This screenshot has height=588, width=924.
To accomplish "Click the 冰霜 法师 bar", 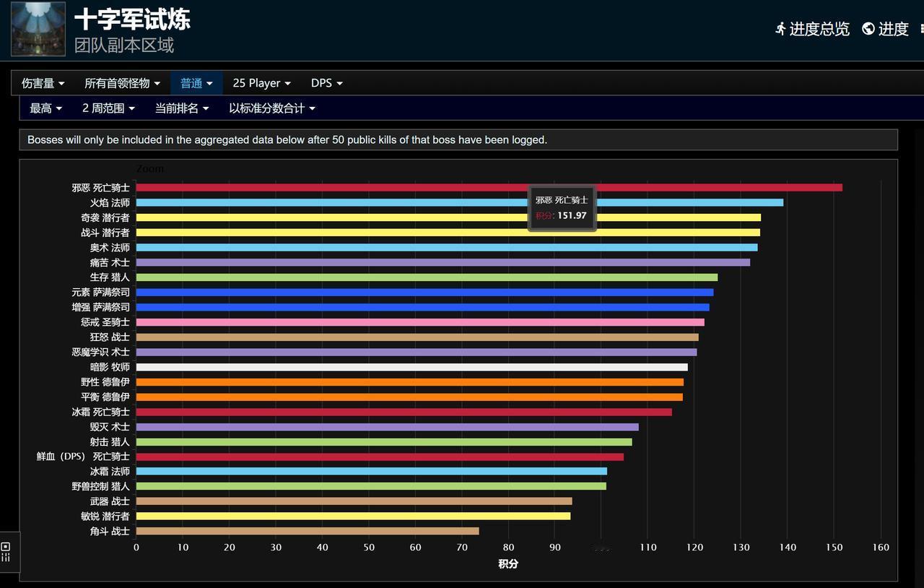I will coord(372,471).
